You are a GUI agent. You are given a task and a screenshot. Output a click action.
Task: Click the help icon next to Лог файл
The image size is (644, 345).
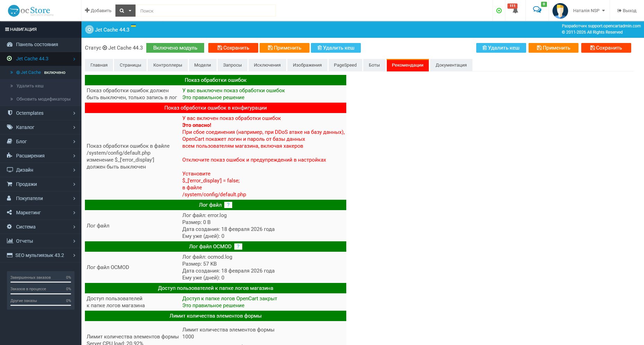[x=228, y=205]
